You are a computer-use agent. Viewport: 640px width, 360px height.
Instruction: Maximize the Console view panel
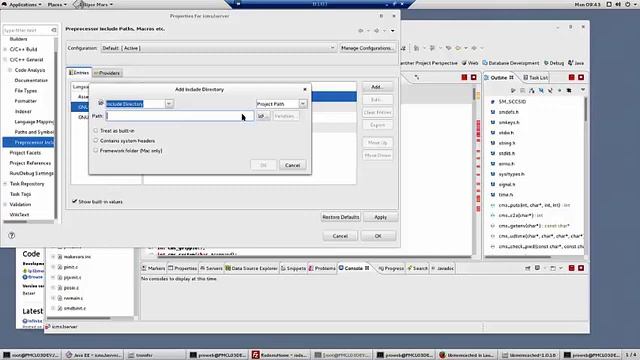[581, 268]
